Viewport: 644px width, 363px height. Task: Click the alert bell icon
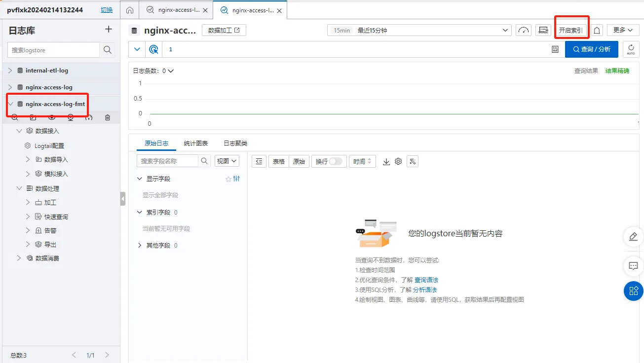(597, 31)
